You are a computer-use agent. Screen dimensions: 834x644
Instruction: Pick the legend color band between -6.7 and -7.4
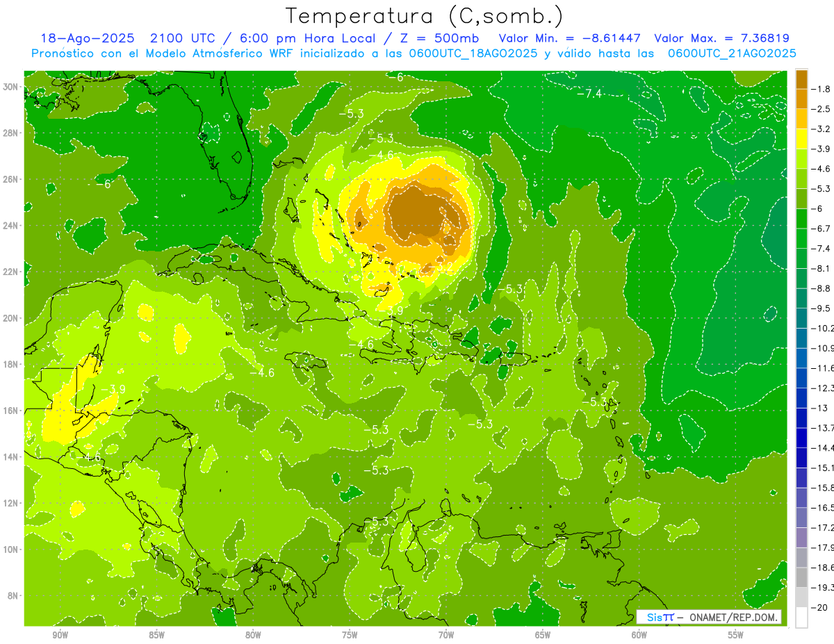[x=801, y=238]
